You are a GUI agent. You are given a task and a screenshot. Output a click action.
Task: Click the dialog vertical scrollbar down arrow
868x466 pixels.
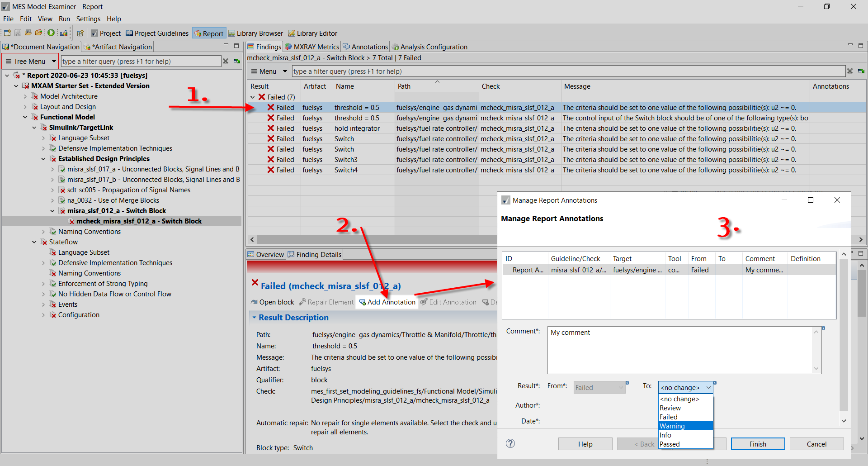point(844,421)
